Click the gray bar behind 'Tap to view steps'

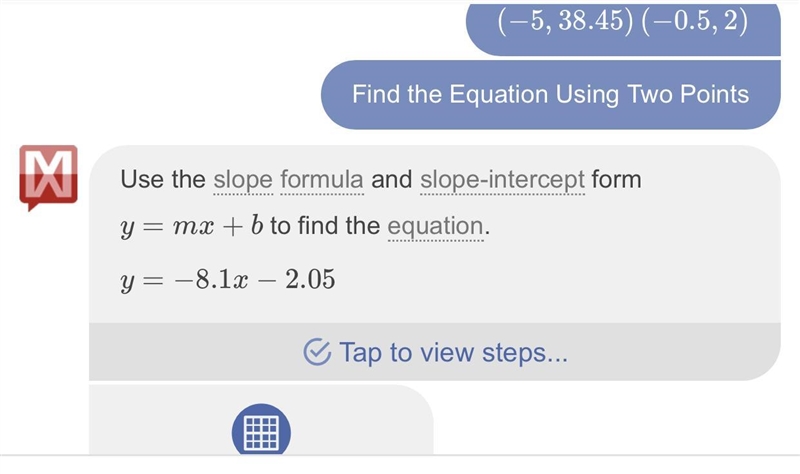pyautogui.click(x=435, y=352)
